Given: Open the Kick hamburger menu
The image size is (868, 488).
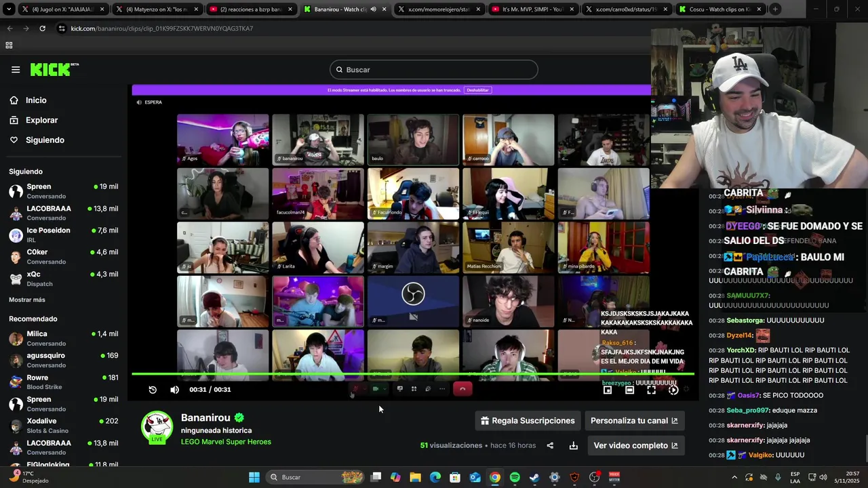Looking at the screenshot, I should point(16,69).
